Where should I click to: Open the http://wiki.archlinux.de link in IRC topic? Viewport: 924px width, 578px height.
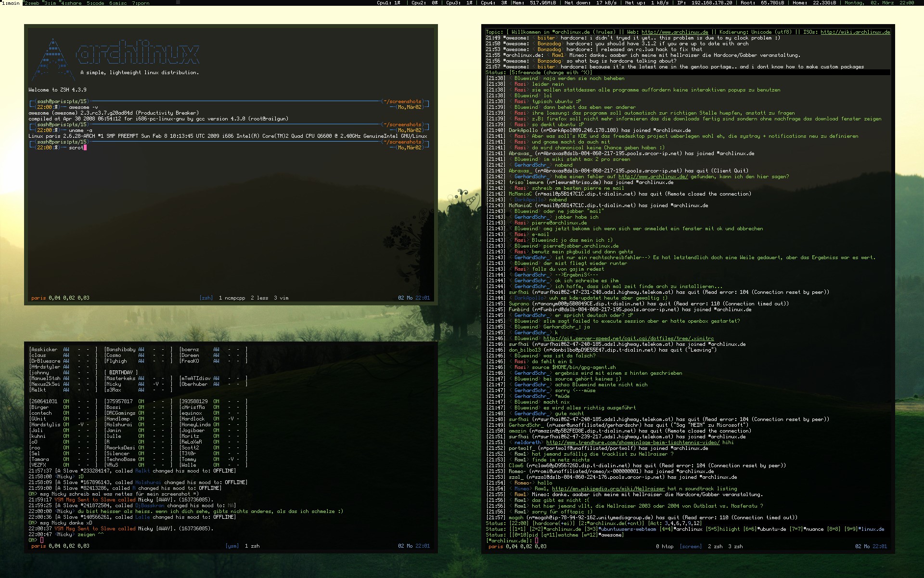pyautogui.click(x=855, y=32)
